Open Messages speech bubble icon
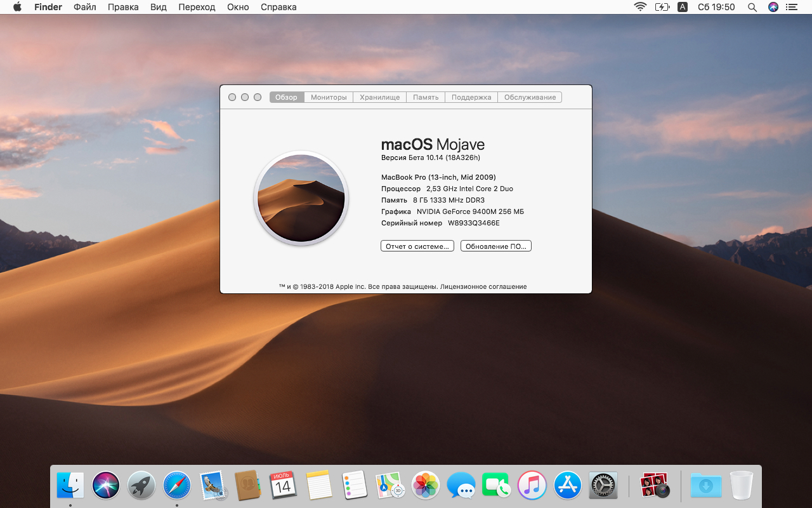The image size is (812, 508). (461, 486)
